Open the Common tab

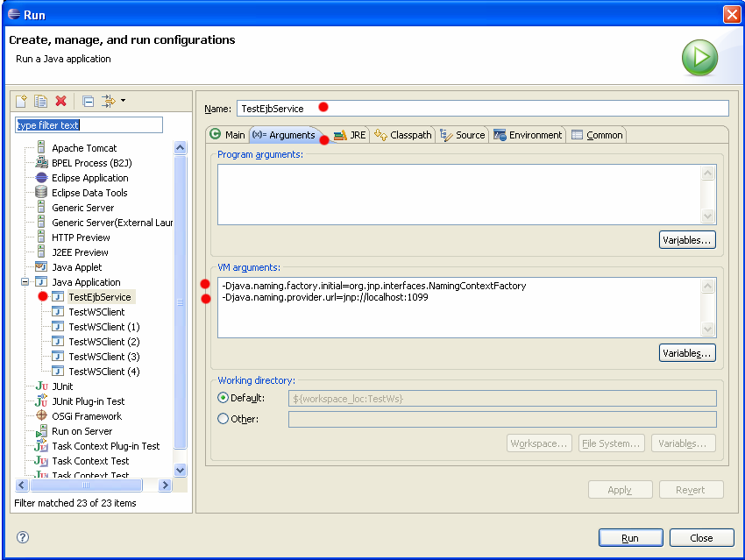[597, 135]
